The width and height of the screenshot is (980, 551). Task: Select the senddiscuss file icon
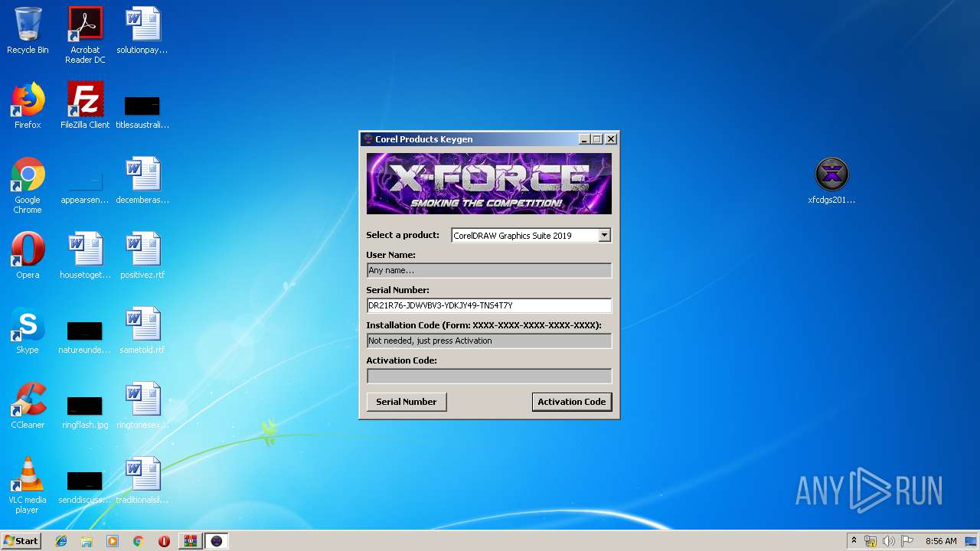[85, 487]
